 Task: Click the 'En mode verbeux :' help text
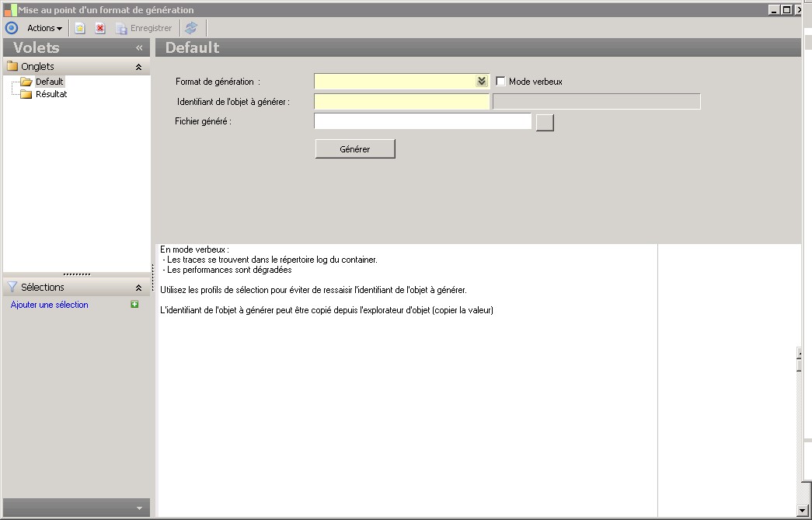[194, 250]
